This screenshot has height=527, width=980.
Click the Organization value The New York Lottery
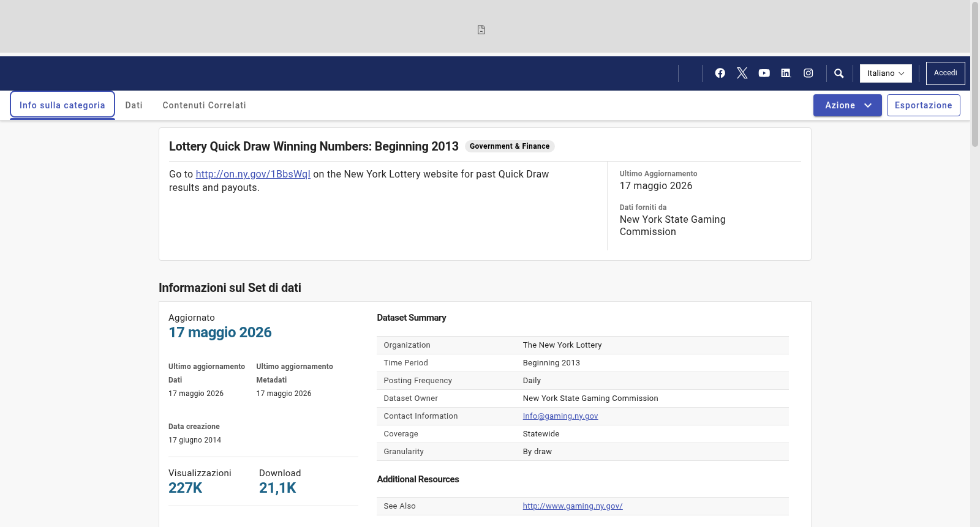562,345
